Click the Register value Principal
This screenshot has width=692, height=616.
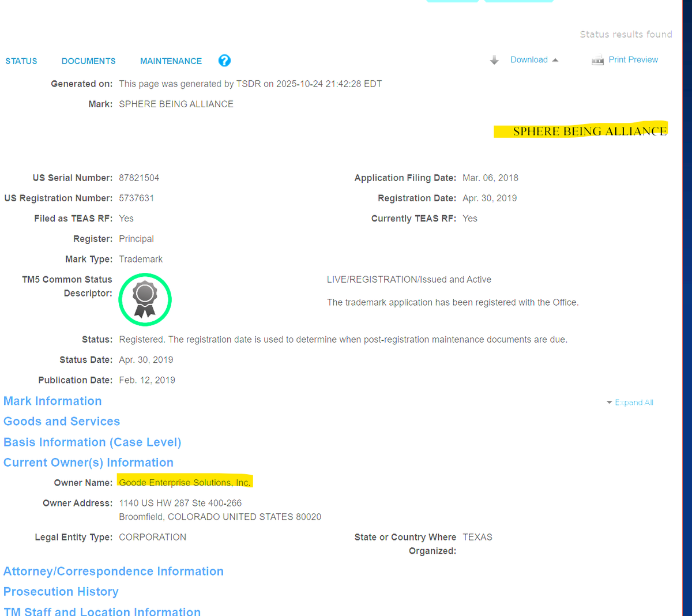136,239
